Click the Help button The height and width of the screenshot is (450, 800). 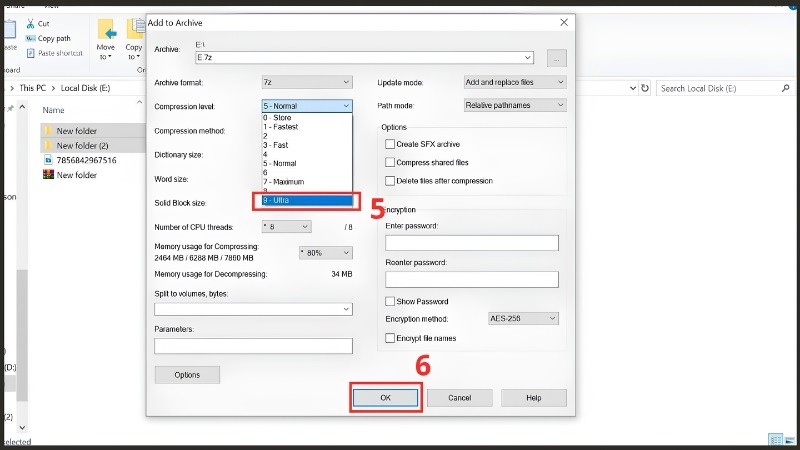(534, 398)
